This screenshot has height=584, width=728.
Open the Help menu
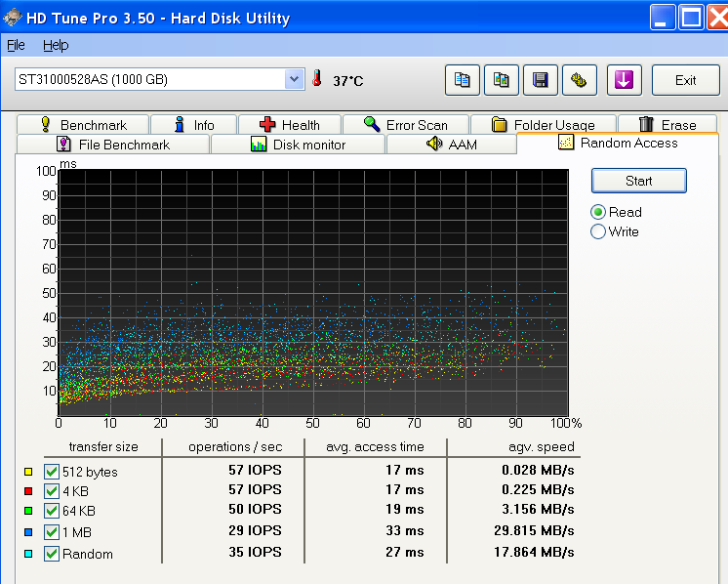56,45
